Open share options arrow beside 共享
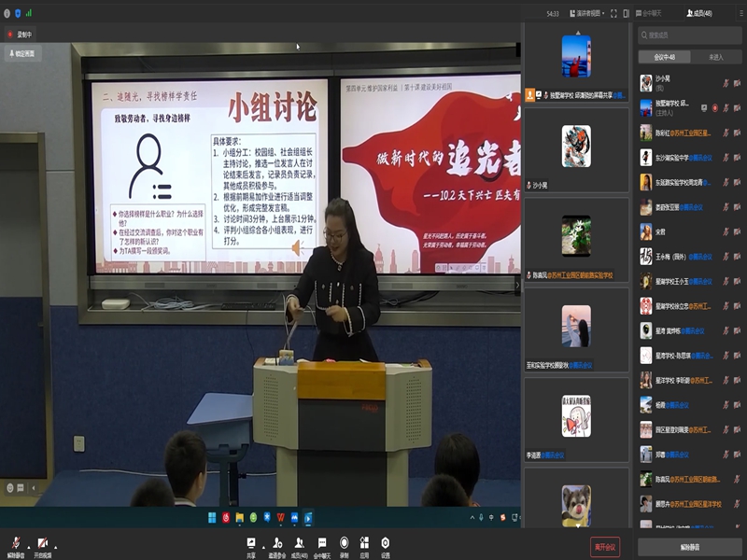747x560 pixels. [263, 547]
